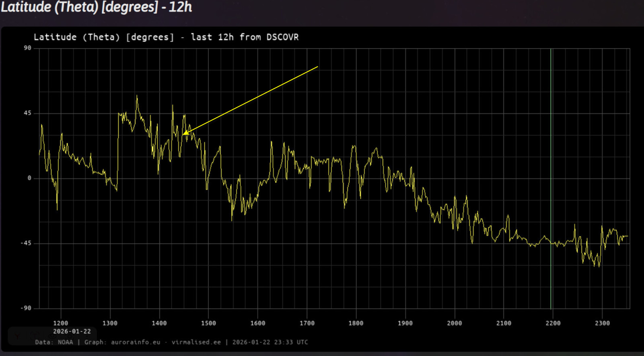Click the chart title mentioning DSCOVR

tap(166, 37)
